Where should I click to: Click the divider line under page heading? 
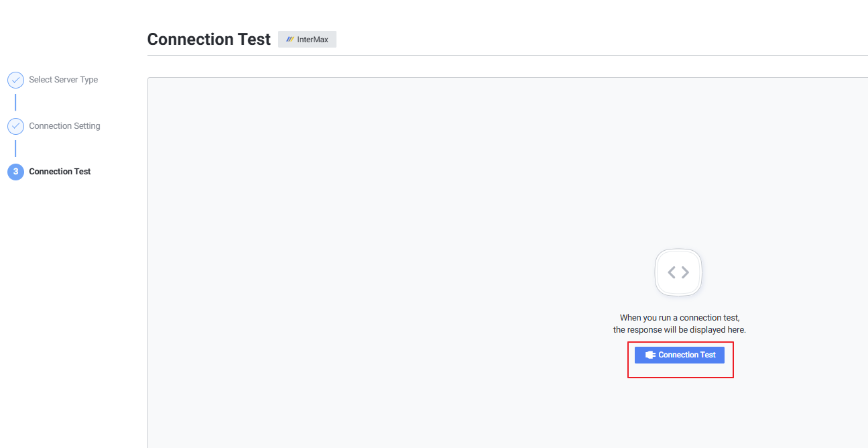[x=503, y=55]
